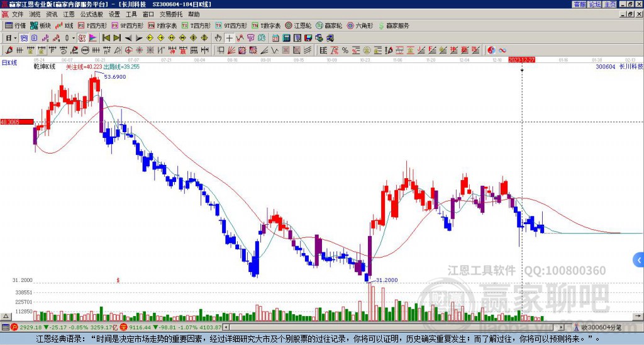Select the red pencil drawing tool
The image size is (644, 345).
tap(9, 50)
